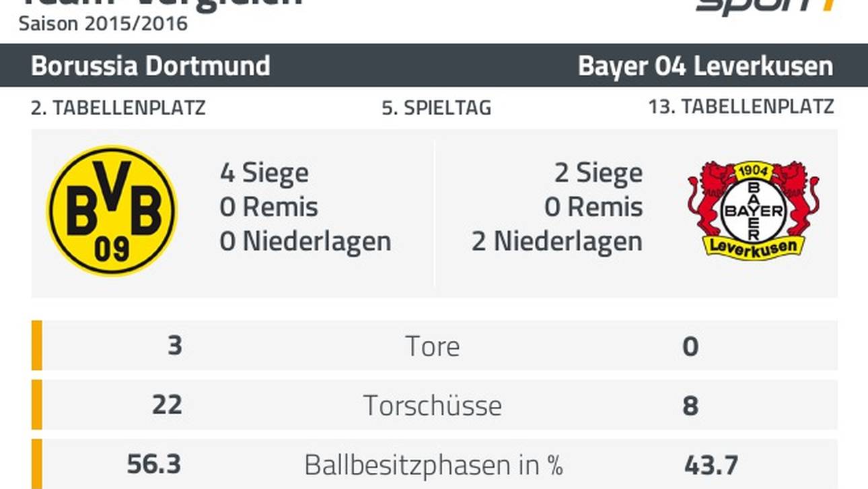Screen dimensions: 868x489
Task: Select the Borussia Dortmund team name
Action: click(x=151, y=66)
